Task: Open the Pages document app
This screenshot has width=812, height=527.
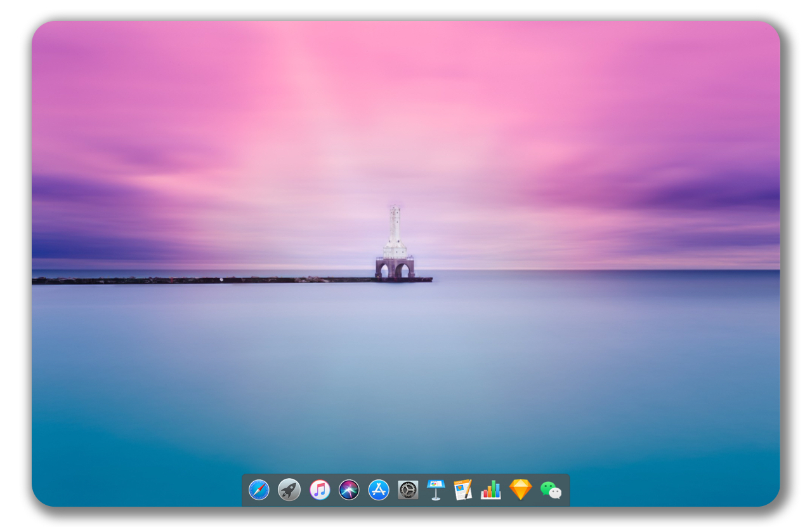Action: [463, 490]
